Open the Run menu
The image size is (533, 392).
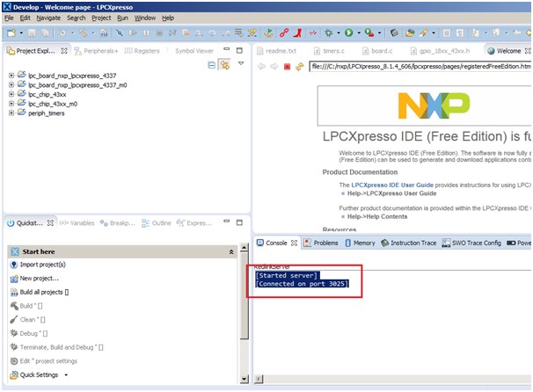122,18
